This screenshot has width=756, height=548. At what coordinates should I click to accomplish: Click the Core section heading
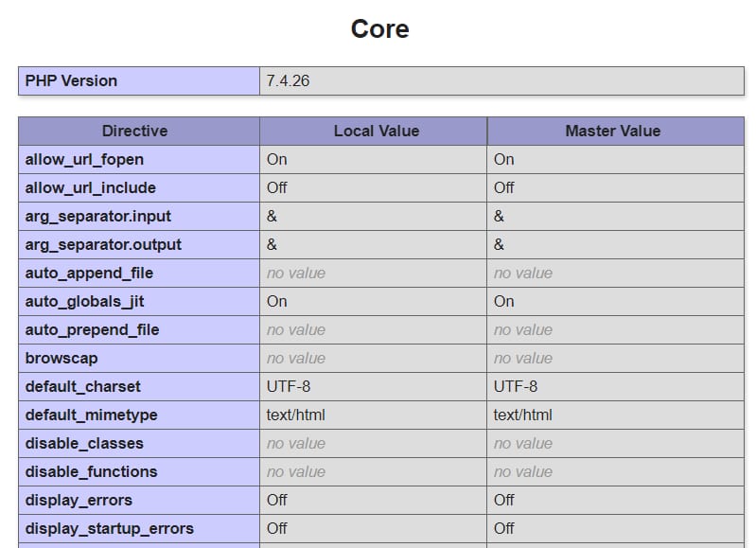tap(379, 28)
